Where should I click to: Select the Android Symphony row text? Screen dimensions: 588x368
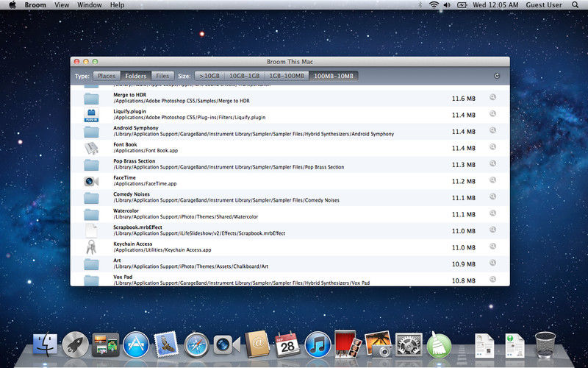[x=136, y=128]
